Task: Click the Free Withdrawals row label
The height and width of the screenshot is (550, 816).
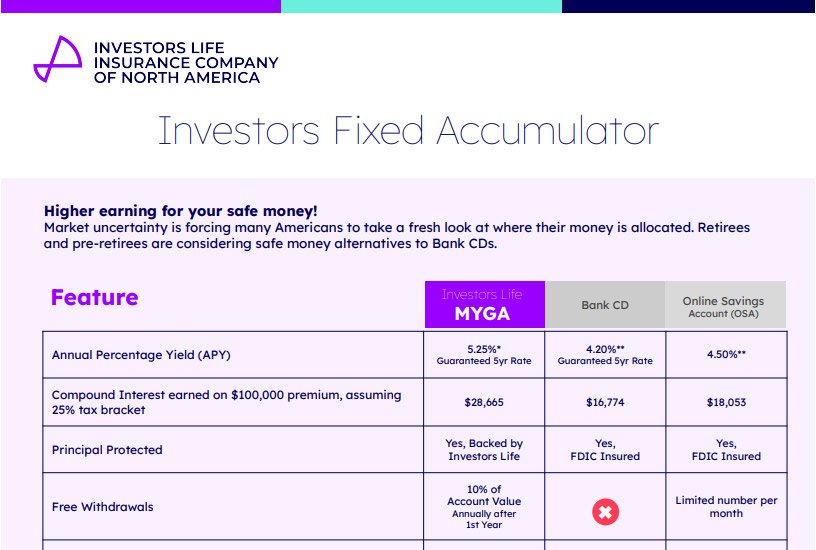Action: 103,507
